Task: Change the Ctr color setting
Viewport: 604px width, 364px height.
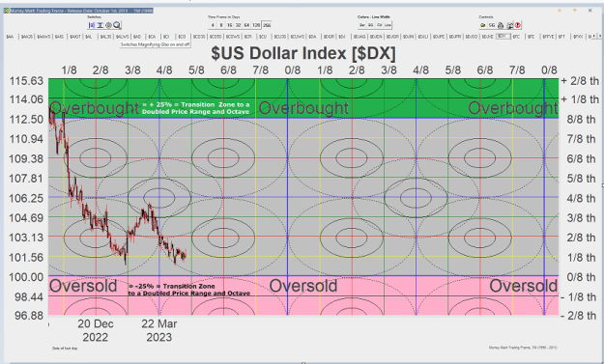Action: [x=380, y=25]
